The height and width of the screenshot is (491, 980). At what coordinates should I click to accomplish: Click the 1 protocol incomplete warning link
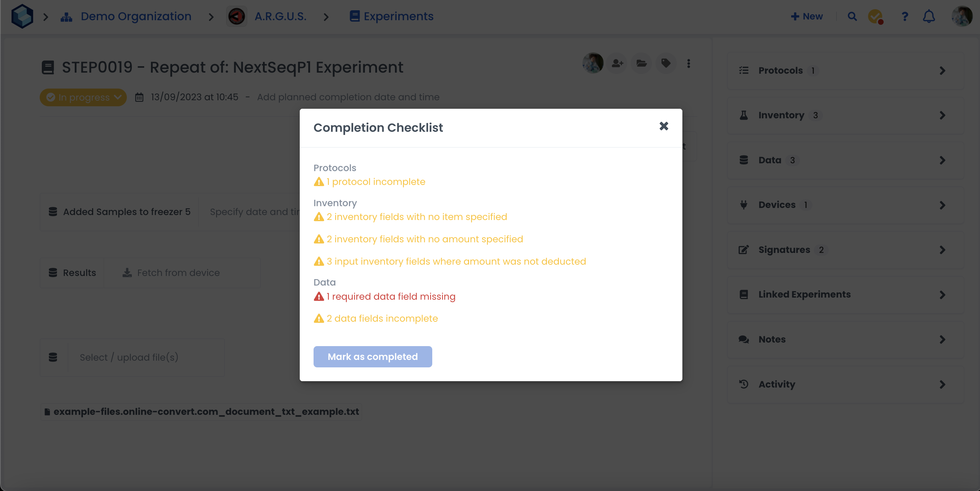click(x=376, y=182)
